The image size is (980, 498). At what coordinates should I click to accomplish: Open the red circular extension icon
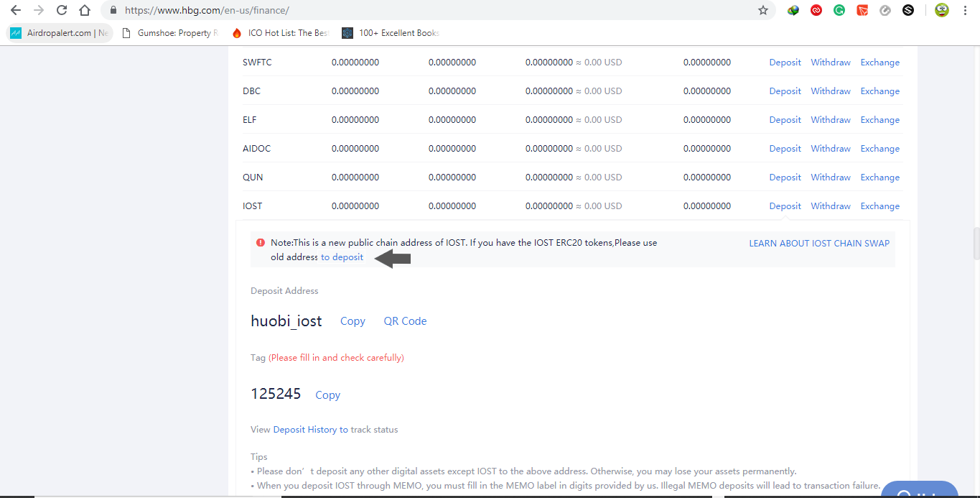pos(816,10)
